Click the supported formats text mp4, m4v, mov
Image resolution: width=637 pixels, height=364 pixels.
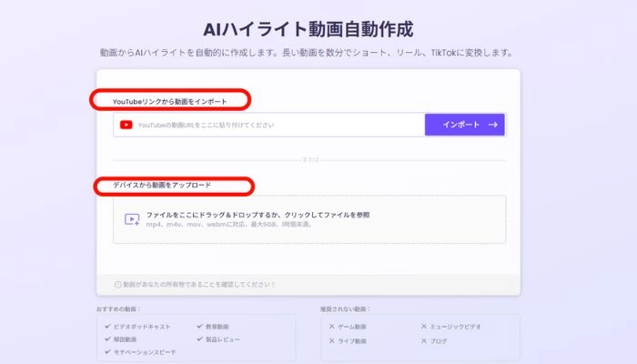point(228,224)
